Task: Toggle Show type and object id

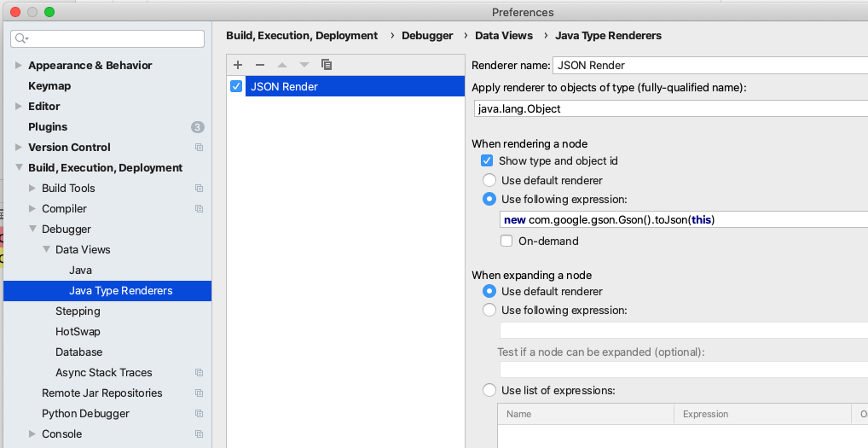Action: click(487, 160)
